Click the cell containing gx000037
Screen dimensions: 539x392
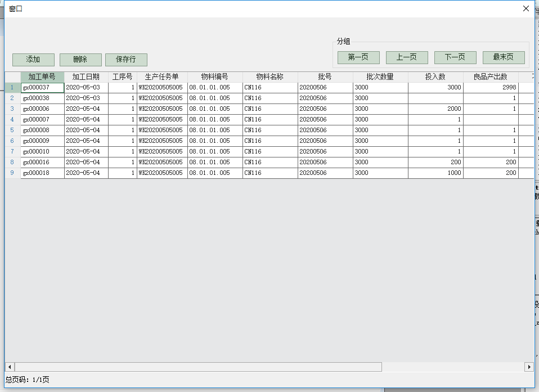click(42, 88)
